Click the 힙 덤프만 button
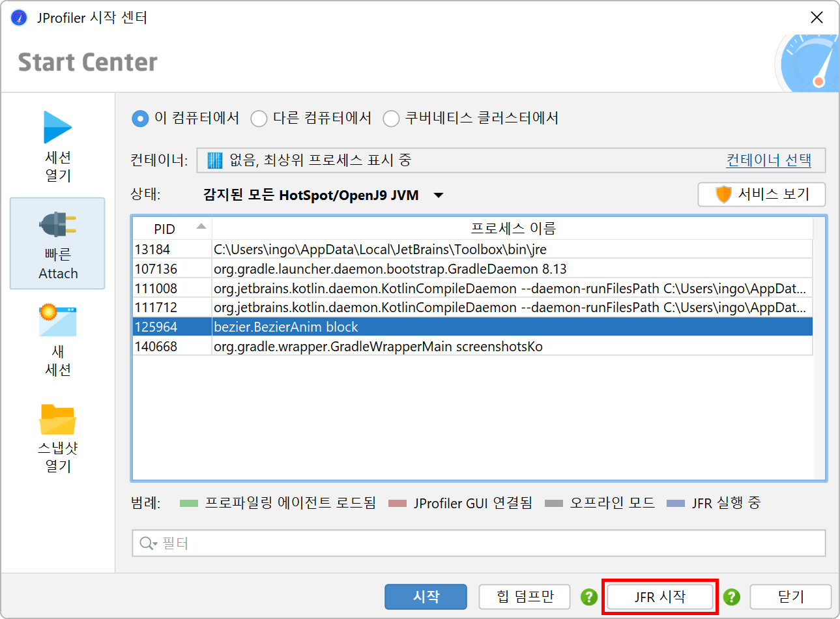840x619 pixels. [x=525, y=597]
